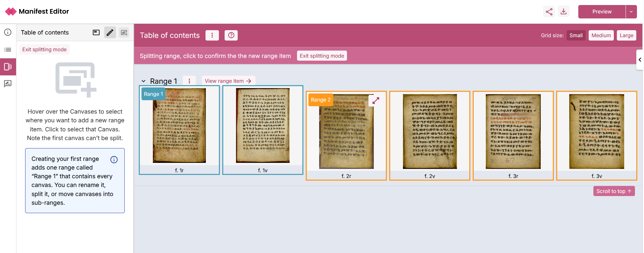The width and height of the screenshot is (644, 253).
Task: Click the help question mark icon
Action: (231, 35)
